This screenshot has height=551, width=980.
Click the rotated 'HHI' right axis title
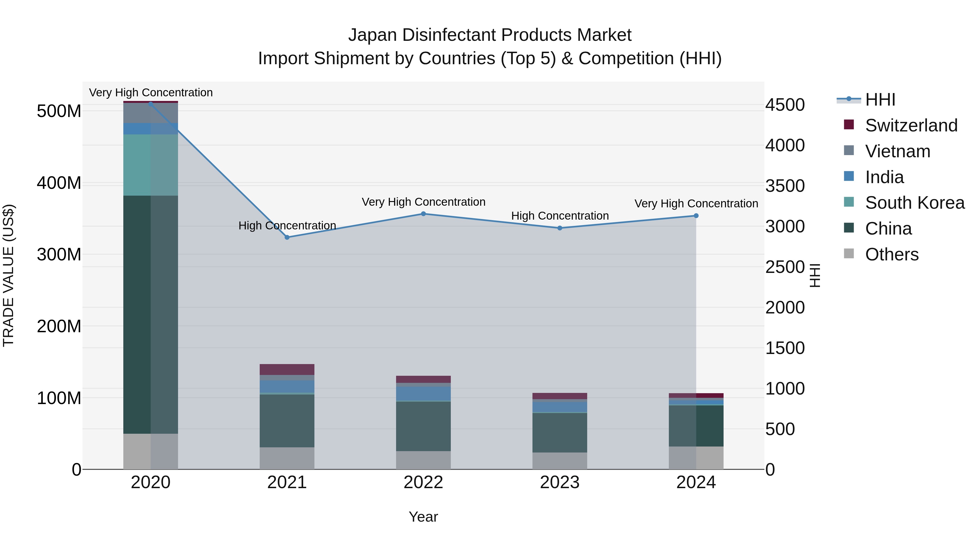[x=815, y=275]
